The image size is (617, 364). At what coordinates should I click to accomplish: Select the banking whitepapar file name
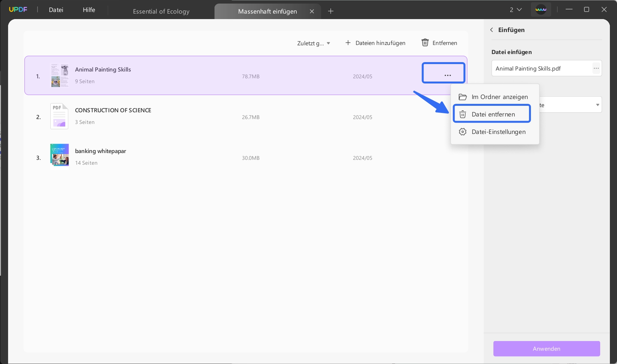pos(101,151)
